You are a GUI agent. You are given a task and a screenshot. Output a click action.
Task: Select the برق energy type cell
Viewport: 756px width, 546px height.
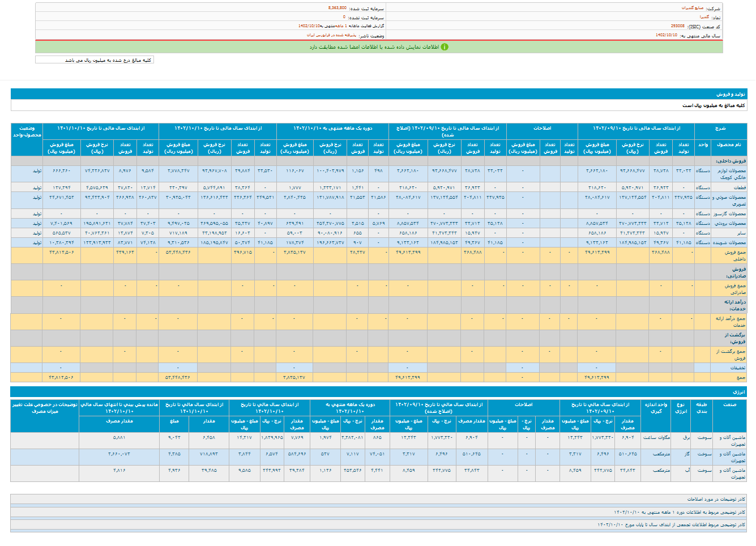[686, 438]
